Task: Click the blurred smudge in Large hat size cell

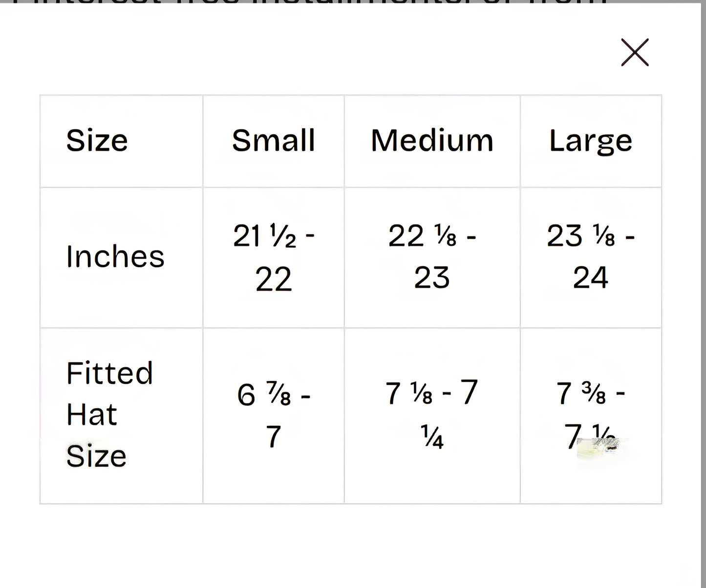Action: click(x=601, y=448)
